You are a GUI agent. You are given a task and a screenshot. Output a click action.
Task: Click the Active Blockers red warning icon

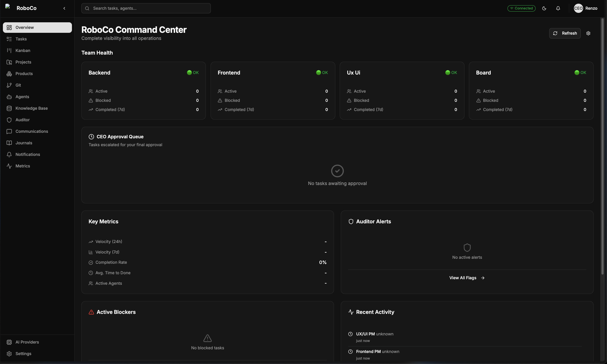(91, 312)
